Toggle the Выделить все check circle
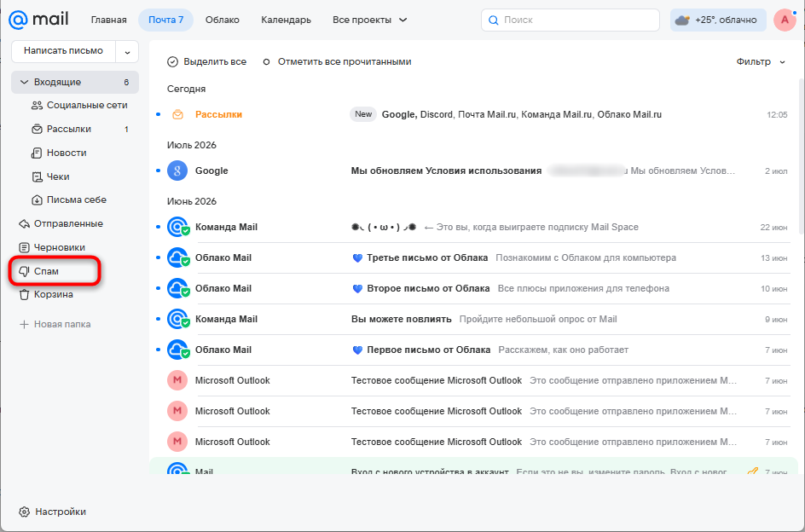 click(x=172, y=61)
